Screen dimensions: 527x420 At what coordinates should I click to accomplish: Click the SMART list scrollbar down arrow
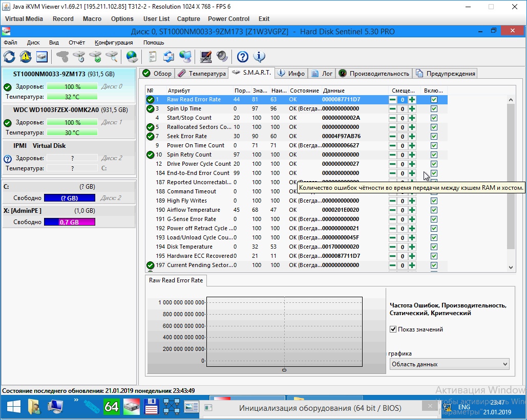pos(511,267)
